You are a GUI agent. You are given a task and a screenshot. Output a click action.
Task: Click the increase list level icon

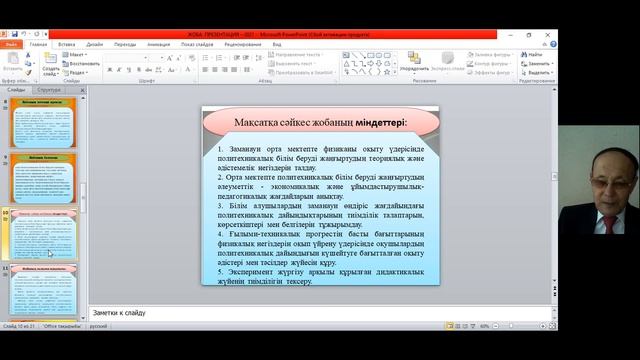tap(246, 58)
